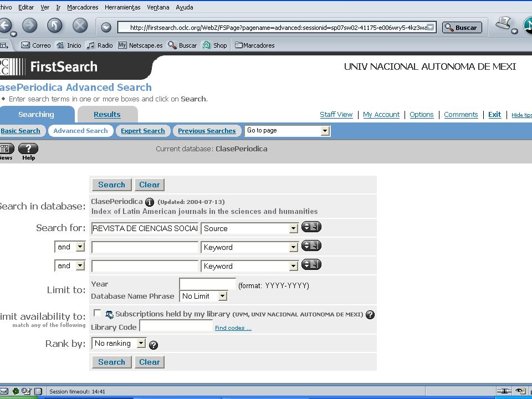Viewport: 532px width, 399px height.
Task: Open the Ventana menu
Action: coord(158,7)
